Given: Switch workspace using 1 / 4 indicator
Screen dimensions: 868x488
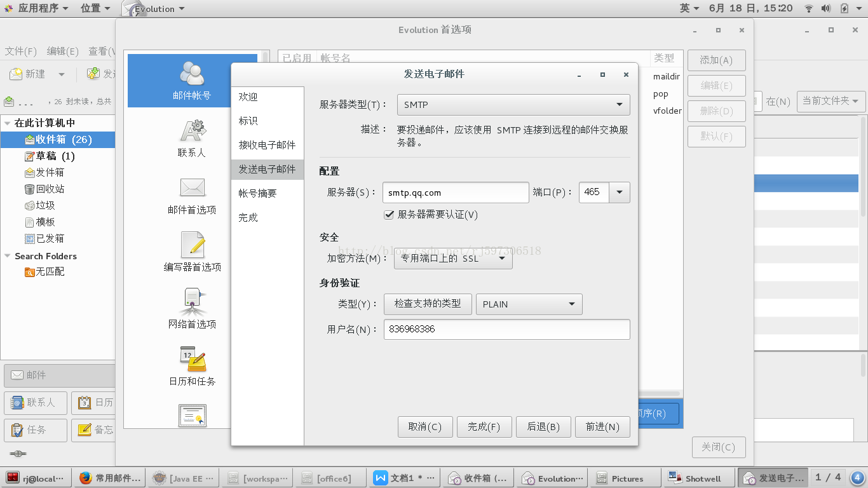Looking at the screenshot, I should (828, 478).
